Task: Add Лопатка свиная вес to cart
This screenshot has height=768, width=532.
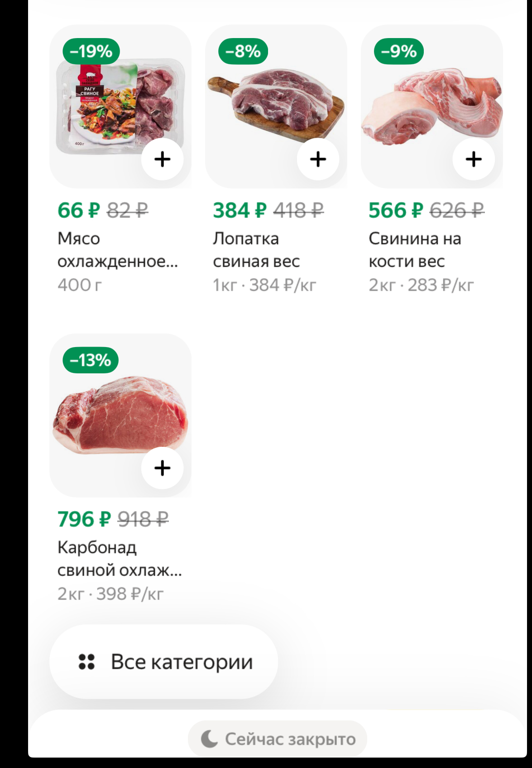Action: 318,159
